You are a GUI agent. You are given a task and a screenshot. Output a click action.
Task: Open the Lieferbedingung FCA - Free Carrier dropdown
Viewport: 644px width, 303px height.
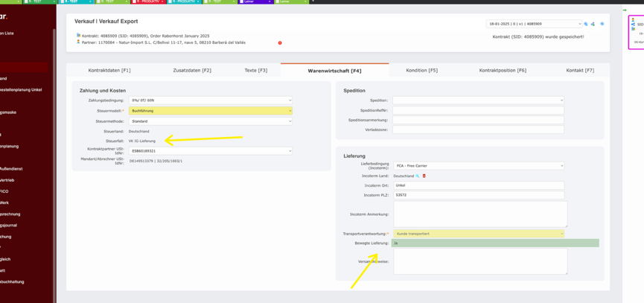tap(478, 166)
